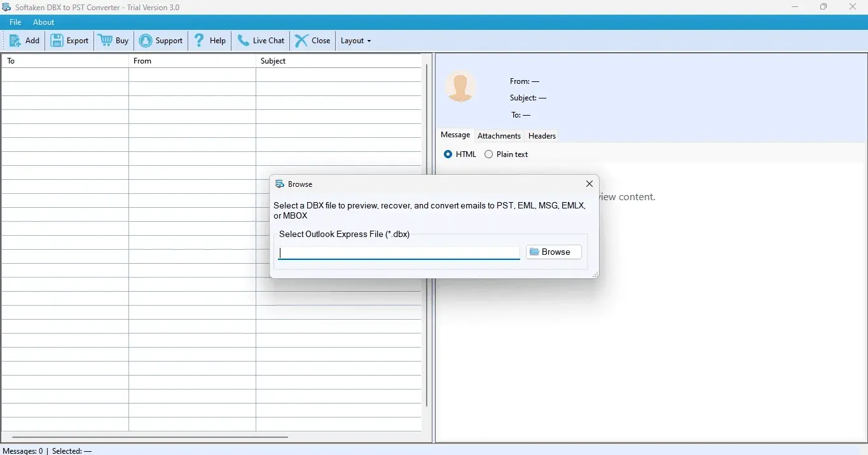868x455 pixels.
Task: Sort by the Subject column header
Action: pyautogui.click(x=338, y=61)
